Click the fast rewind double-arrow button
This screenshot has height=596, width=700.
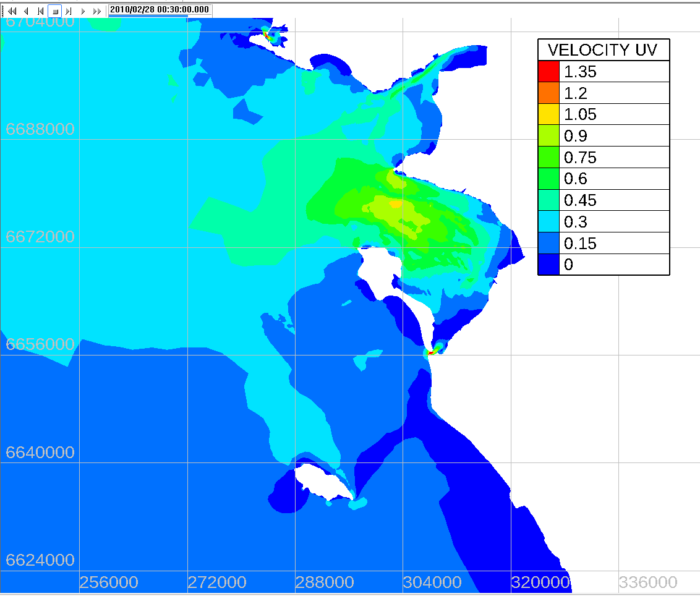pyautogui.click(x=12, y=11)
